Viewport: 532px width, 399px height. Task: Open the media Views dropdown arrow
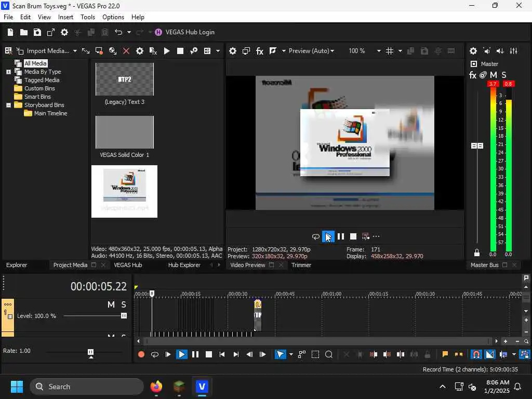(218, 51)
